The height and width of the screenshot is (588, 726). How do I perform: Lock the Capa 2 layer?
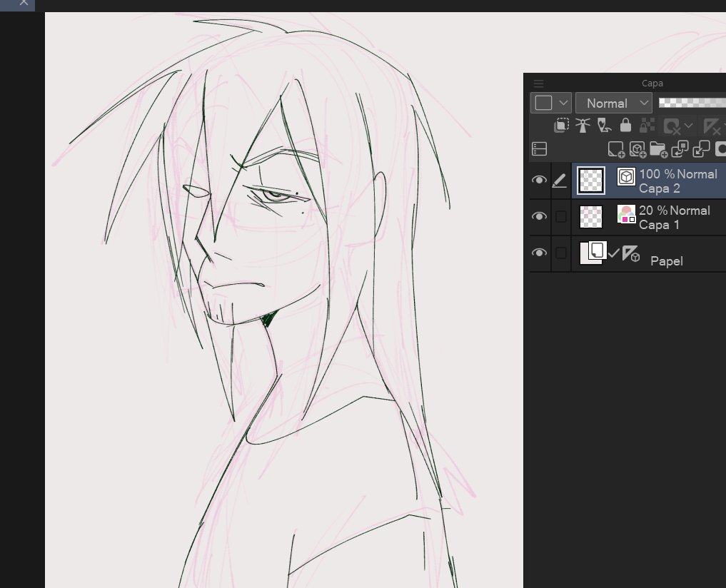tap(625, 125)
